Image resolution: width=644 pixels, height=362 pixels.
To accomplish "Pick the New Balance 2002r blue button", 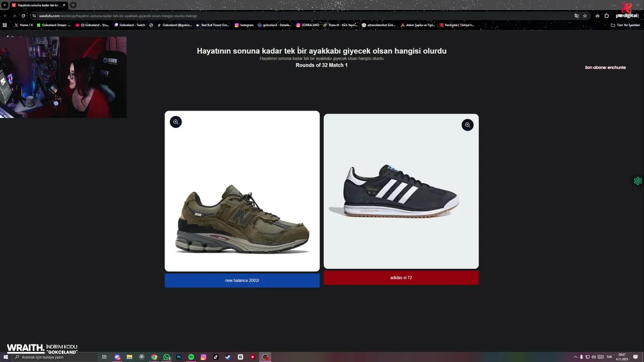I will [242, 281].
